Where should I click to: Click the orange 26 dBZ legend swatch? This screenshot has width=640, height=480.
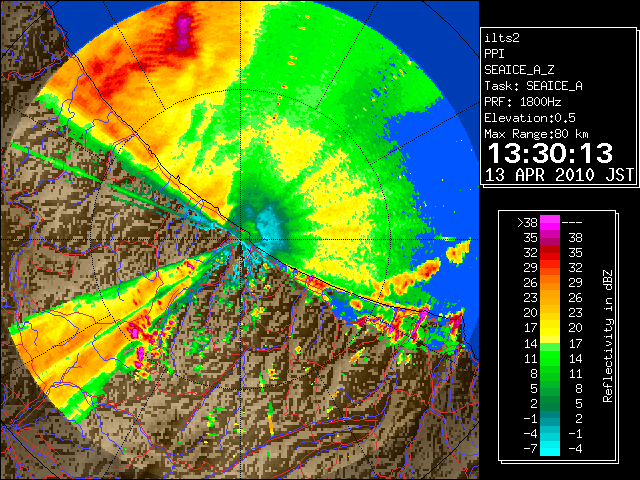550,282
